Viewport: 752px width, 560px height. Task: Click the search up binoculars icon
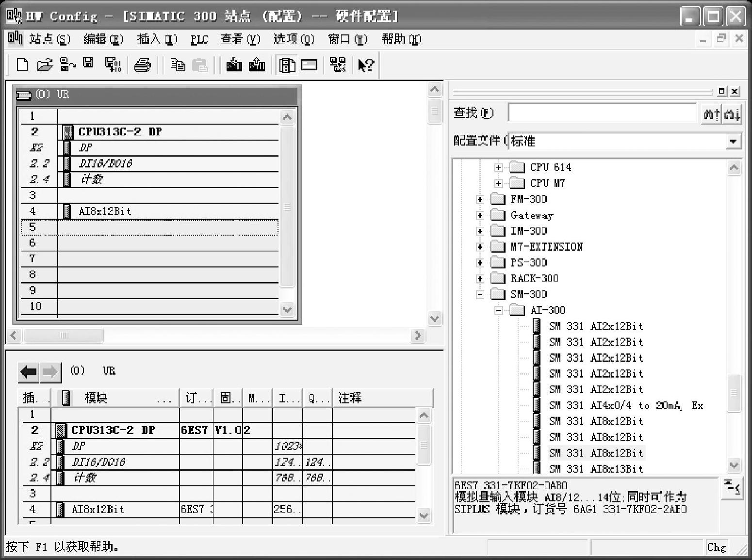click(712, 114)
